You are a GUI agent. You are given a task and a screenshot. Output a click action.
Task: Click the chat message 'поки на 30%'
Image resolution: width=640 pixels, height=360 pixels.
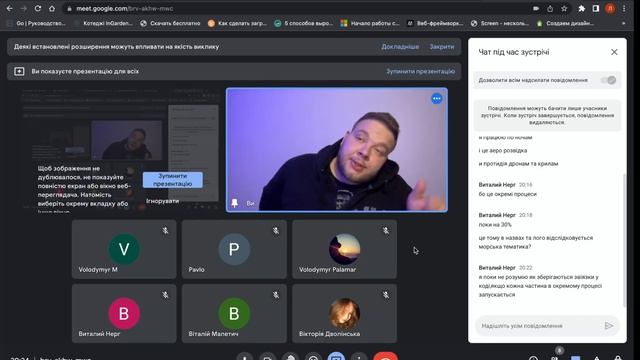(495, 225)
